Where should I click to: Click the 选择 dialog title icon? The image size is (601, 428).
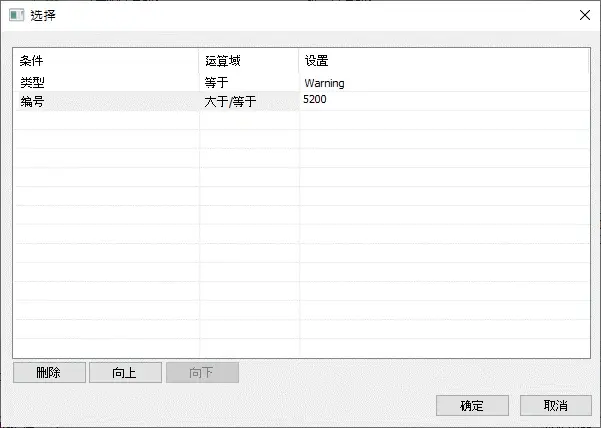point(16,15)
